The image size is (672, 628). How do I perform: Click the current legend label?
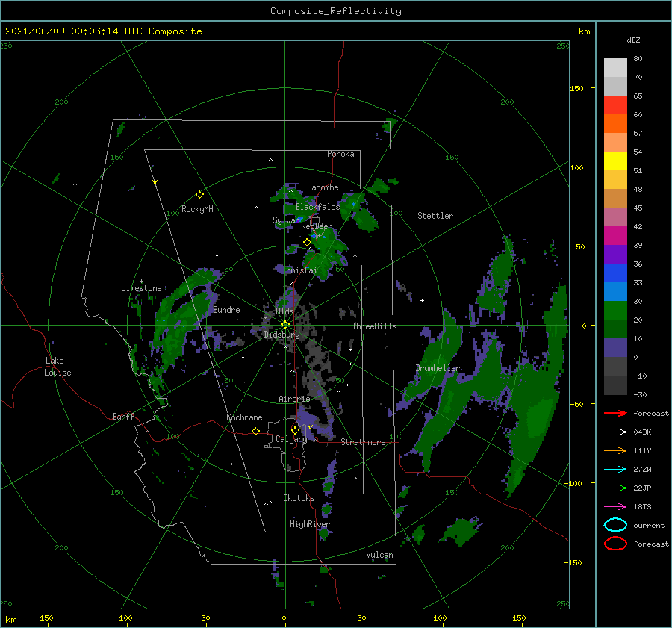tap(649, 525)
